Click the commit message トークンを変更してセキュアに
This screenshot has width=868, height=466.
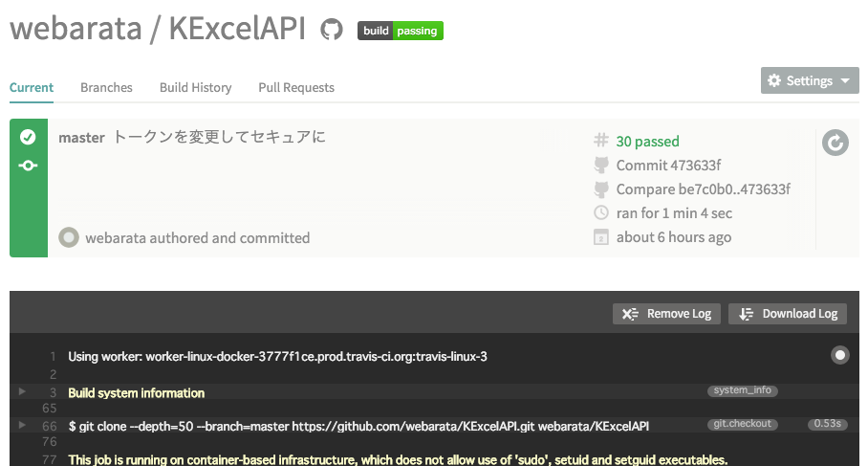pos(219,137)
